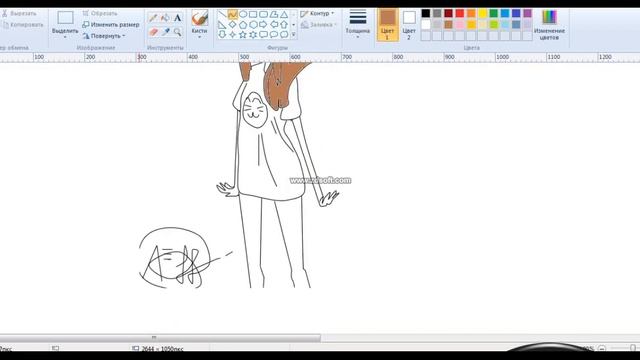Viewport: 640px width, 360px height.
Task: Select the Fill with color bucket tool
Action: click(165, 18)
